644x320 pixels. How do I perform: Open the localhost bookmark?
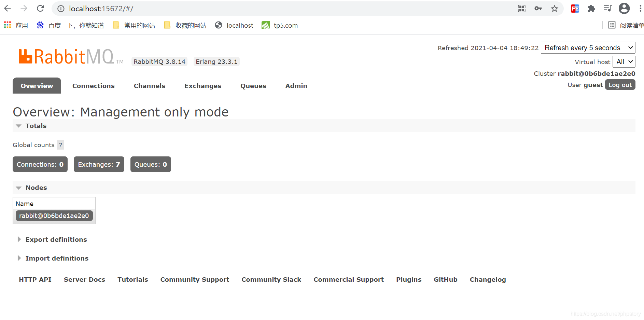[234, 25]
